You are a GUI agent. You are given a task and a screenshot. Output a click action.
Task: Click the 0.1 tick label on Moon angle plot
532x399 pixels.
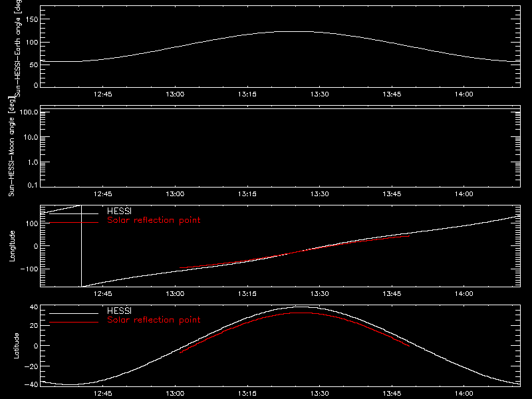pos(33,185)
